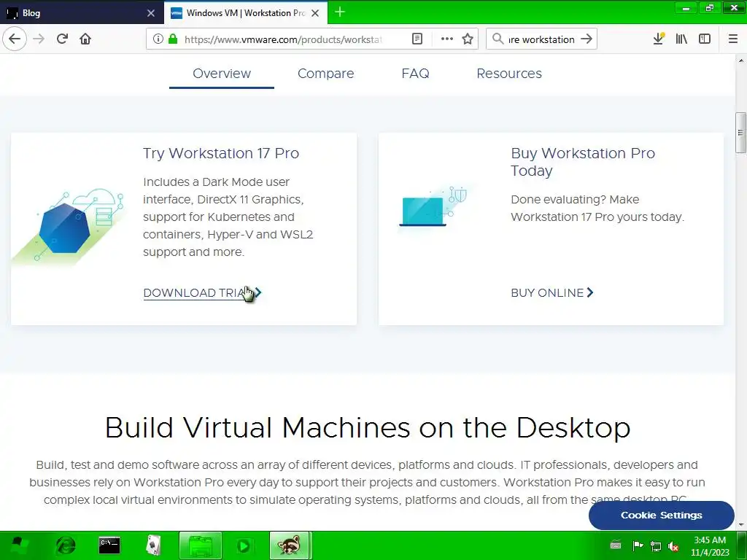Click the search magnifier icon
747x560 pixels.
tap(498, 39)
